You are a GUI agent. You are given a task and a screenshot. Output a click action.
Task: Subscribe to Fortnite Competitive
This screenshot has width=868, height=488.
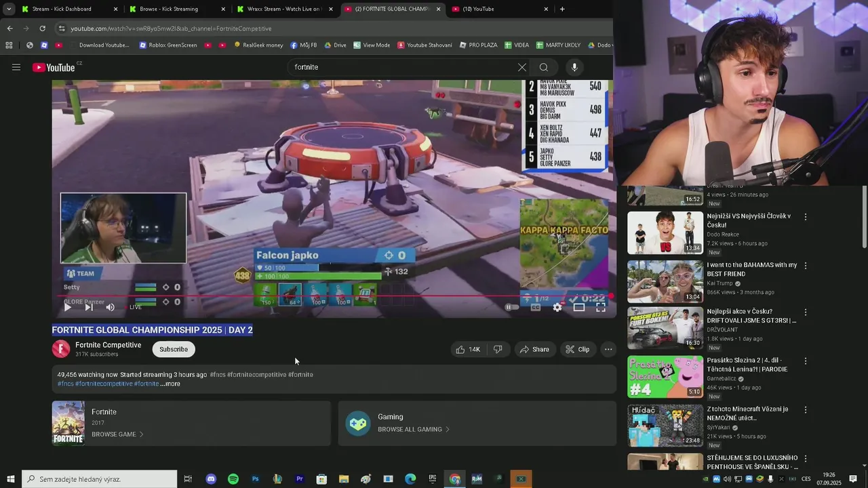click(x=174, y=349)
